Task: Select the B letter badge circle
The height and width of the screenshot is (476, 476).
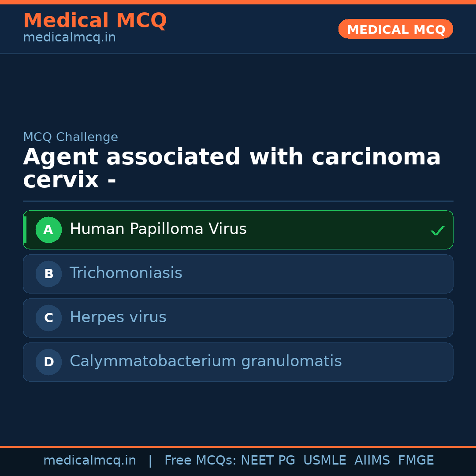Action: coord(48,274)
